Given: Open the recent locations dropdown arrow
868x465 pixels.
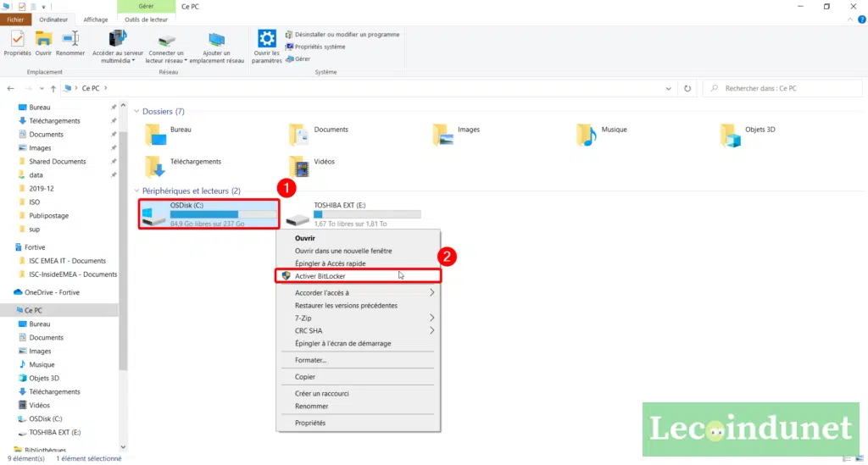Looking at the screenshot, I should tap(42, 88).
